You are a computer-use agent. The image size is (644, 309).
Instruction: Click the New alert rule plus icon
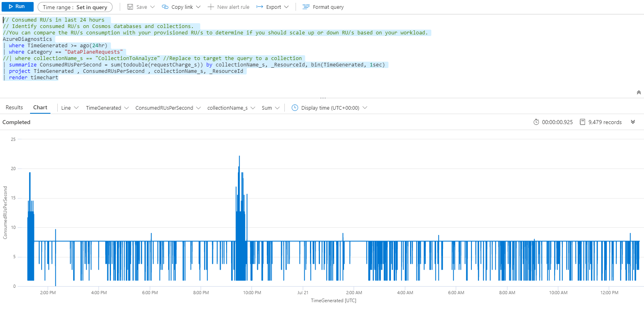click(x=211, y=7)
